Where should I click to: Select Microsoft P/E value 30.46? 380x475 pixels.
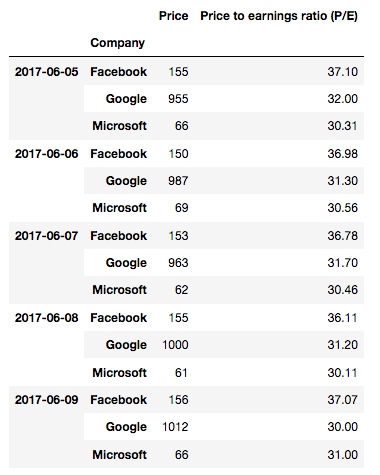coord(342,290)
